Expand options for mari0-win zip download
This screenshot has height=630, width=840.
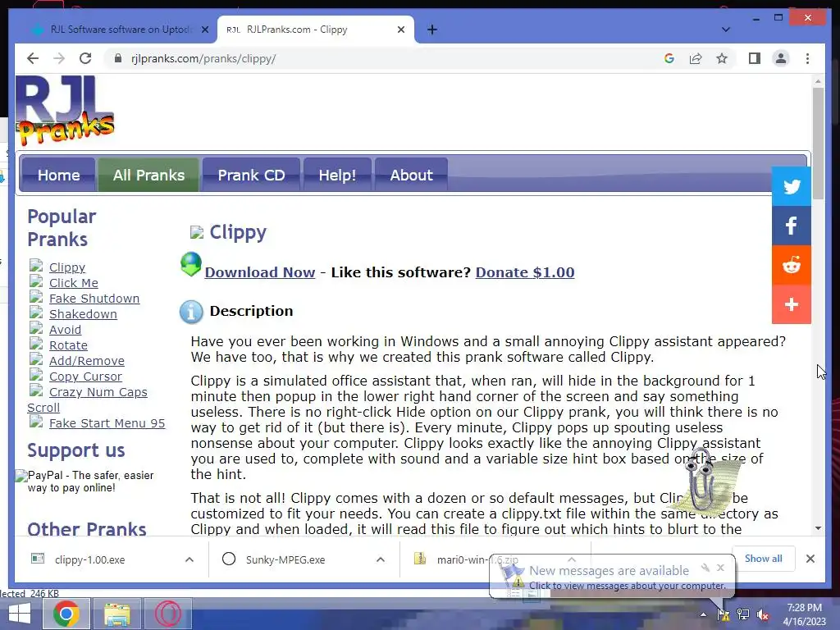click(572, 559)
